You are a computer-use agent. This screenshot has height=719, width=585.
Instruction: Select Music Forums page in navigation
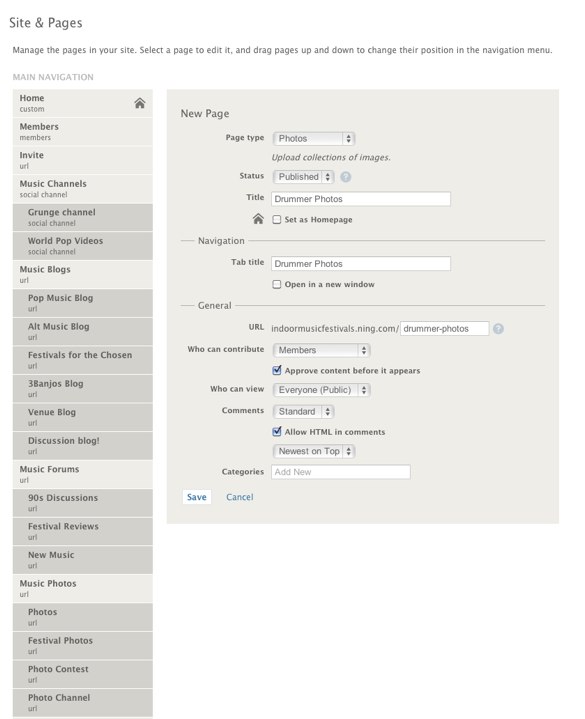click(83, 474)
